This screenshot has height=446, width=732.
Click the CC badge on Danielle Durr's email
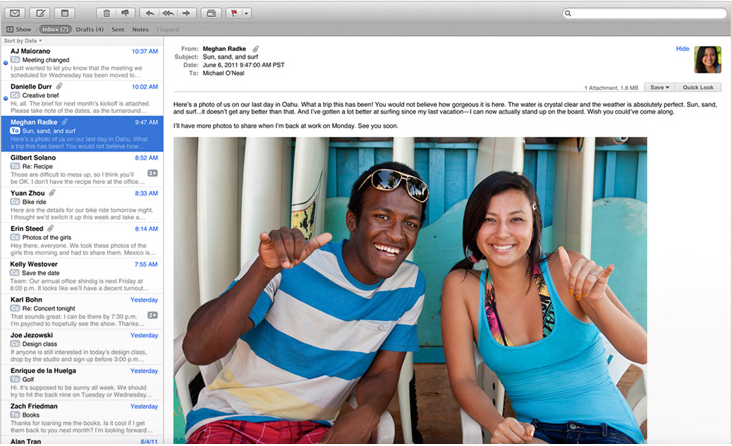point(15,95)
